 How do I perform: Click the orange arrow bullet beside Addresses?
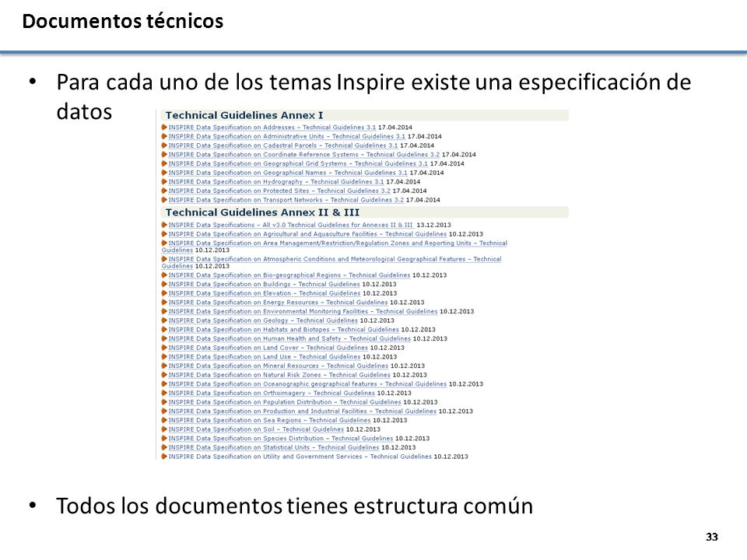pyautogui.click(x=164, y=127)
